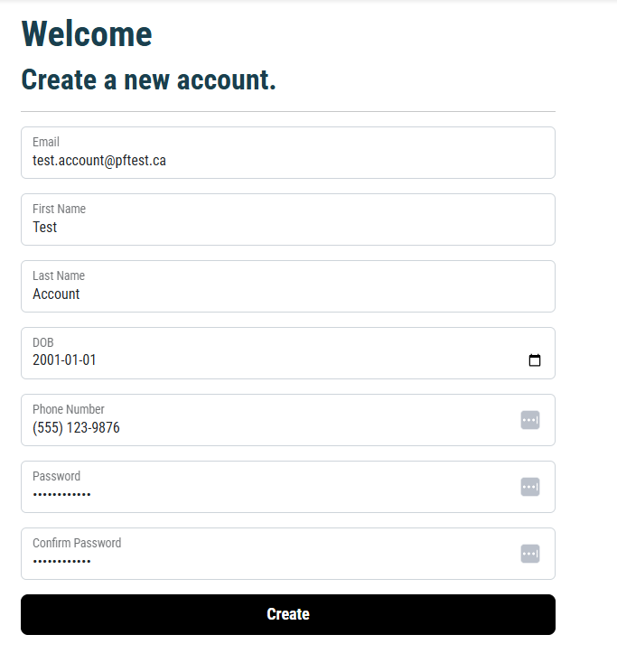Click the small Phone Number label text
This screenshot has width=617, height=672.
(69, 409)
